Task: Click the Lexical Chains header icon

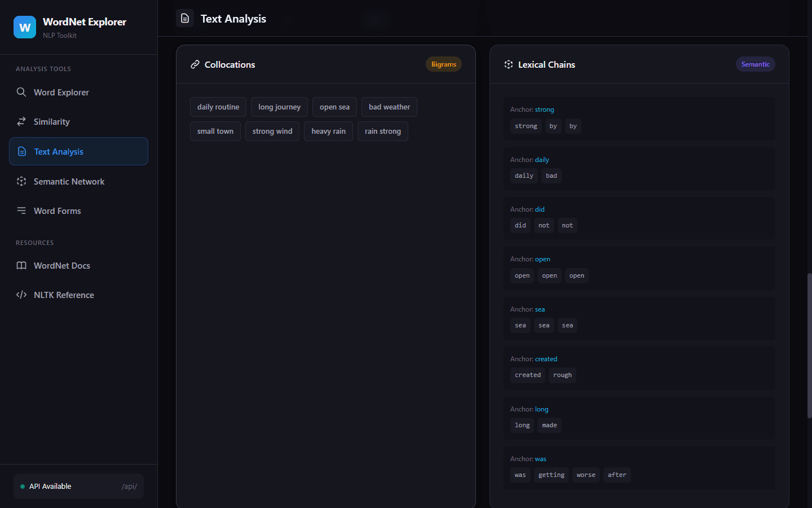Action: [509, 64]
